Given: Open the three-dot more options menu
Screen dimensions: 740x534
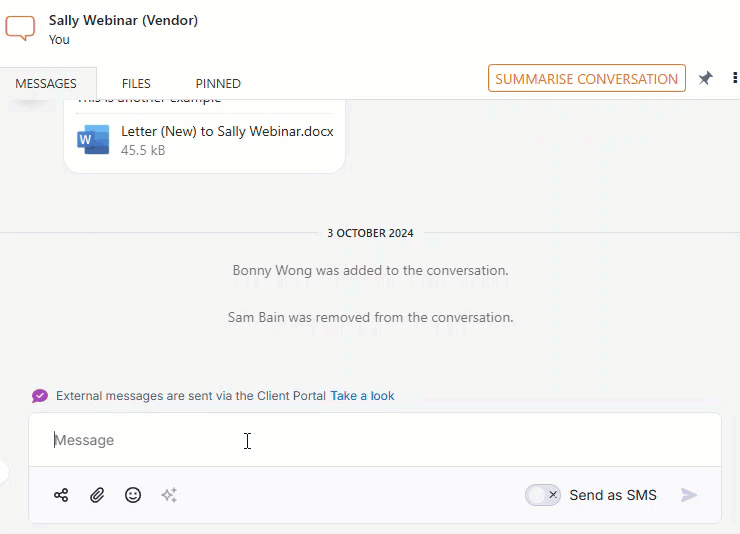Looking at the screenshot, I should click(x=734, y=78).
